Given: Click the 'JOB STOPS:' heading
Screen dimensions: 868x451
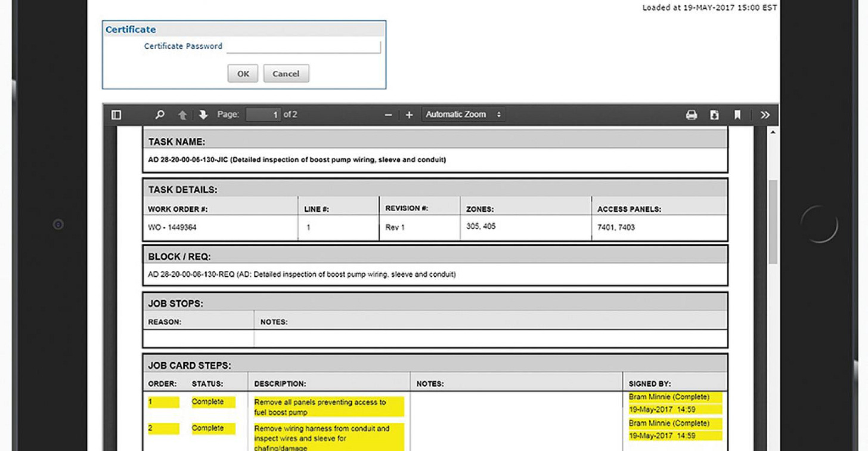Looking at the screenshot, I should click(x=175, y=303).
